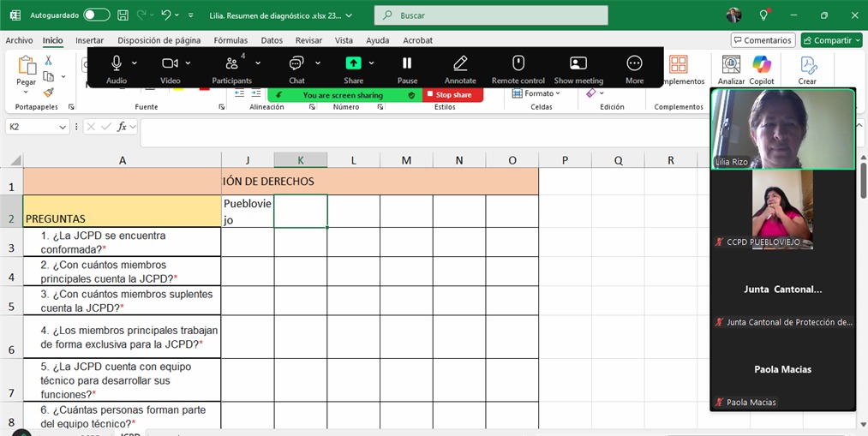
Task: Open the lightbulb notifications icon
Action: 764,15
